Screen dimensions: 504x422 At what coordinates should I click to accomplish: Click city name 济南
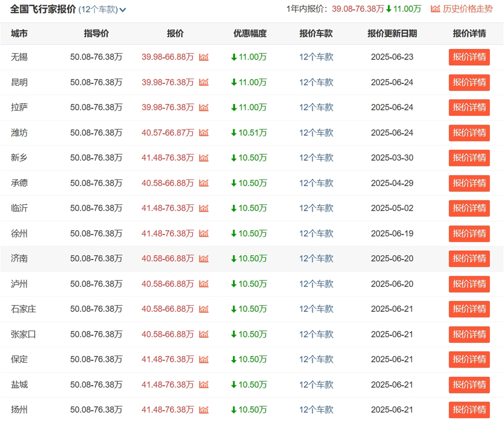pyautogui.click(x=19, y=259)
